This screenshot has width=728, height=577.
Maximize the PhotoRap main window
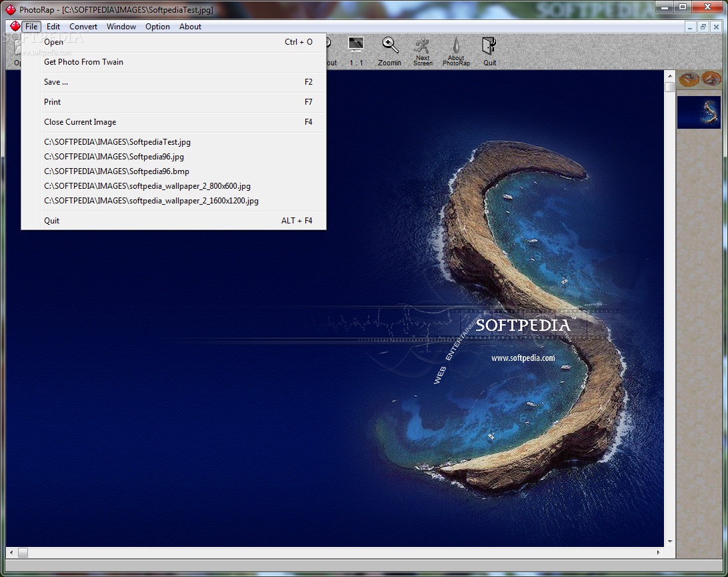point(683,7)
